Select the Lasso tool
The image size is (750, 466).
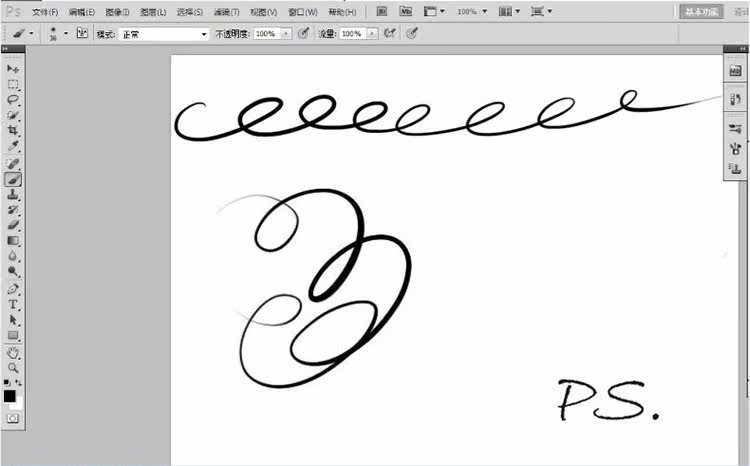point(12,100)
